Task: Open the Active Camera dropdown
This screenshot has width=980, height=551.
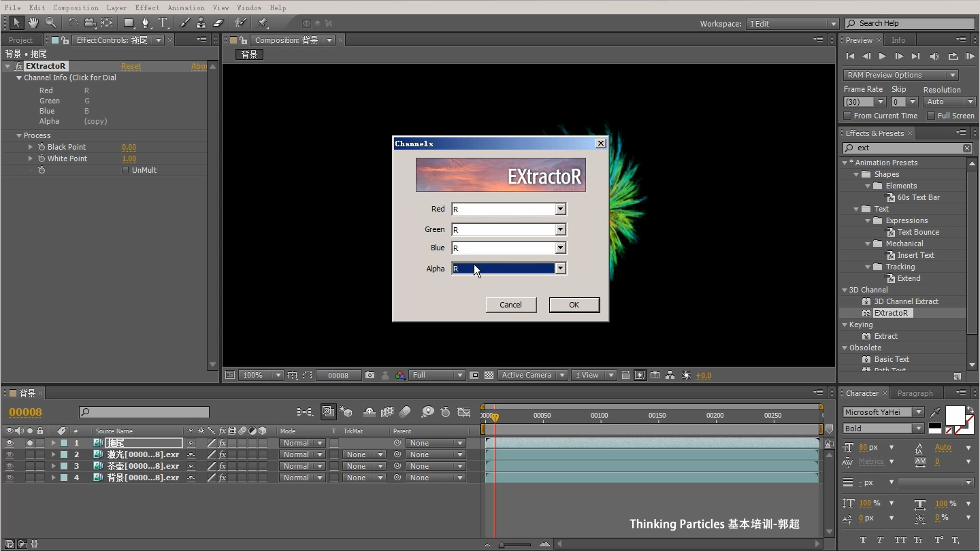Action: click(532, 375)
